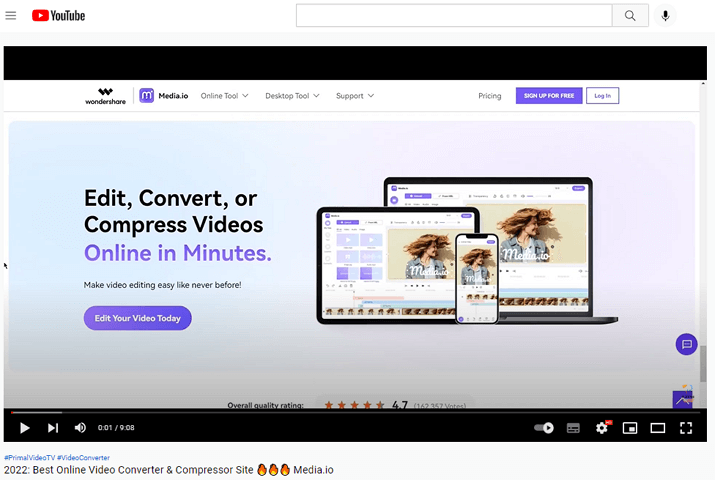This screenshot has width=715, height=480.
Task: Click the magnifier search button
Action: [x=630, y=15]
